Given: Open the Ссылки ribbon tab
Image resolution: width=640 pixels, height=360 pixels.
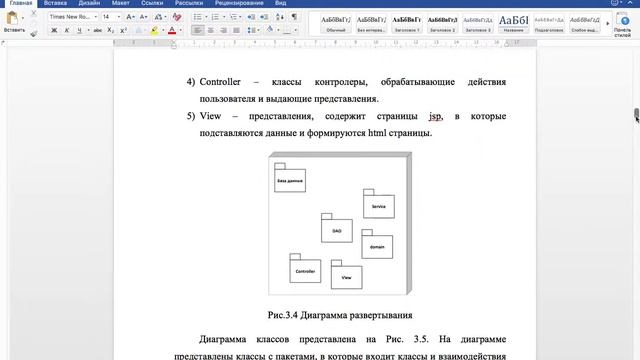Looking at the screenshot, I should click(x=152, y=3).
